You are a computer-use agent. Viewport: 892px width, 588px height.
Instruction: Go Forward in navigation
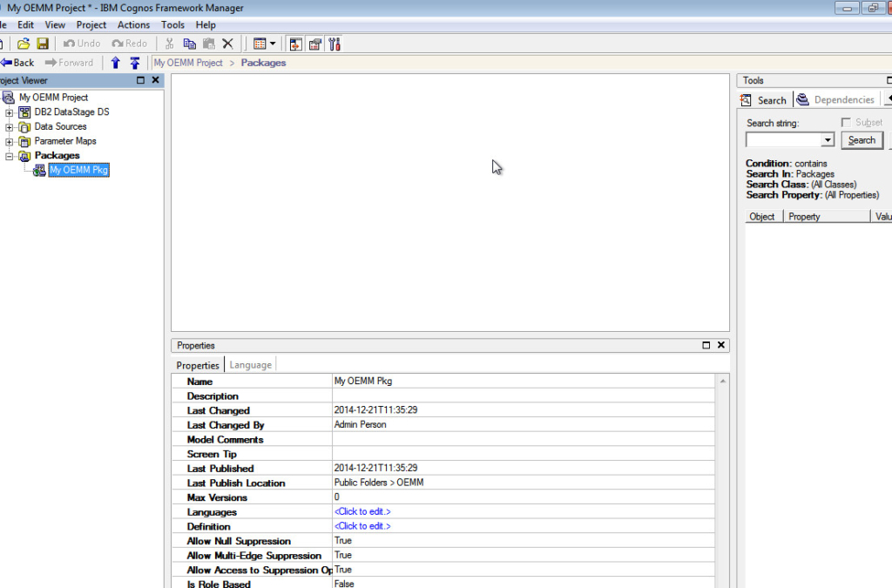pyautogui.click(x=70, y=63)
